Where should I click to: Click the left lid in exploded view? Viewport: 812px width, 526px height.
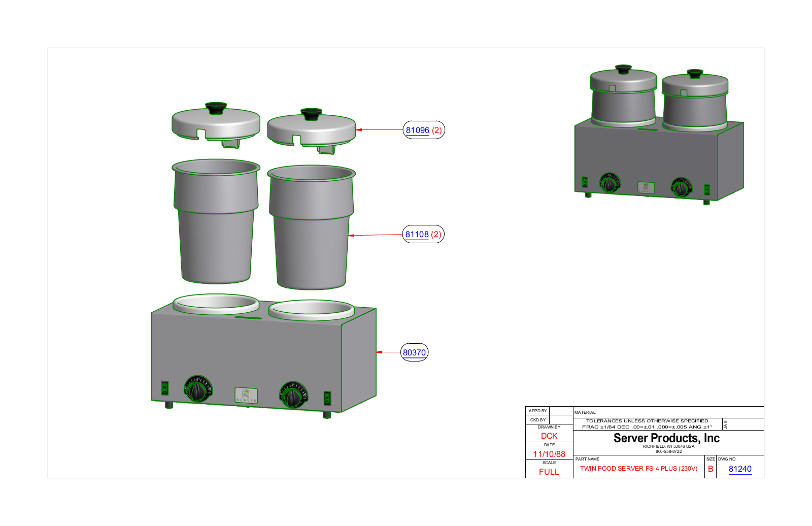pos(216,124)
